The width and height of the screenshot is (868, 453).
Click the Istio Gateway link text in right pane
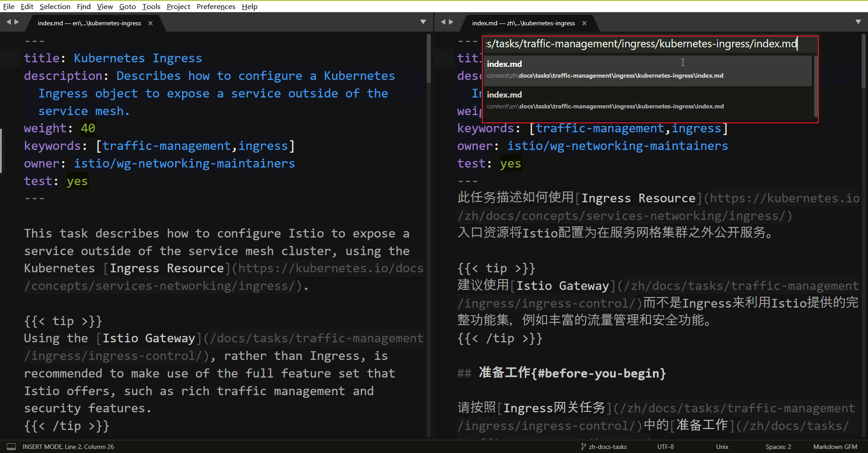pos(562,286)
